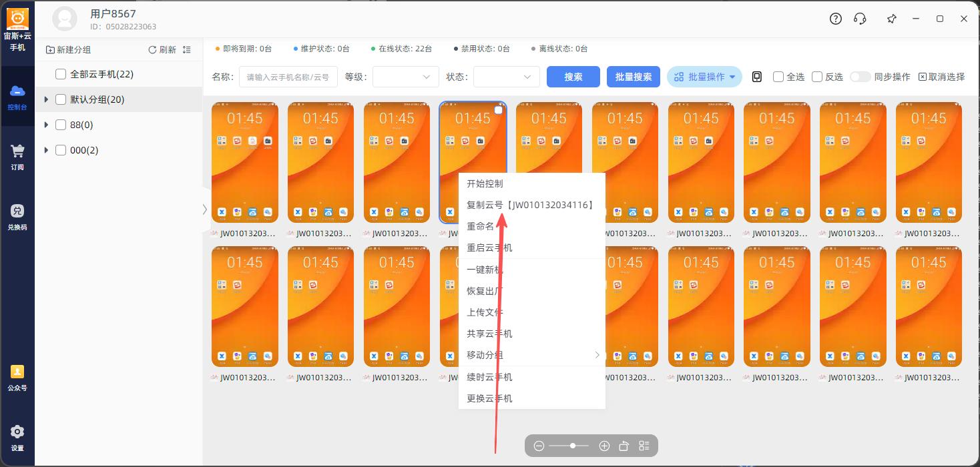Viewport: 980px width, 467px height.
Task: Open the 状态 status dropdown
Action: [507, 77]
